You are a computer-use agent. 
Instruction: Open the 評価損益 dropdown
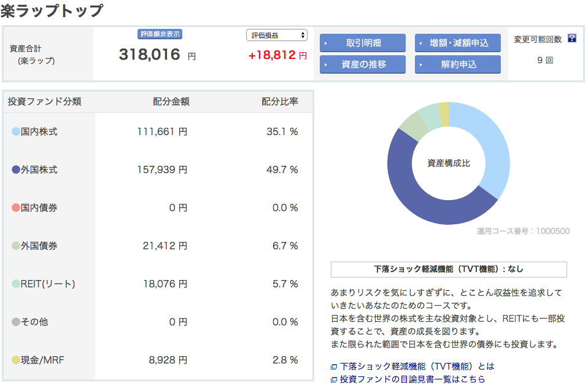click(277, 35)
